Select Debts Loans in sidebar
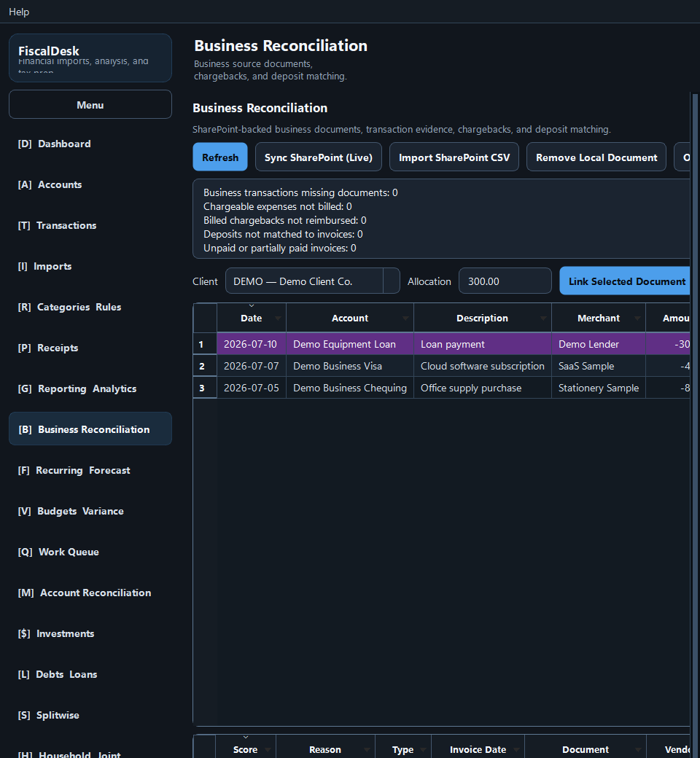 pos(90,674)
